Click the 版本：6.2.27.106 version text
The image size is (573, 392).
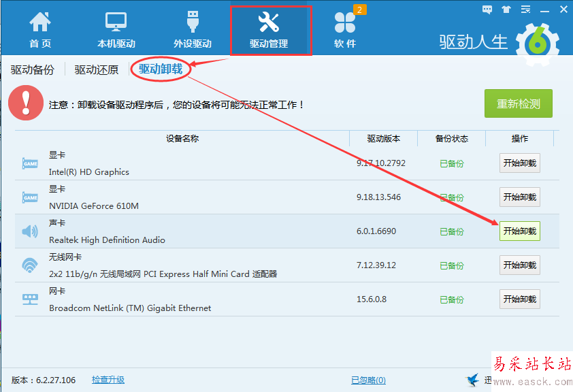pyautogui.click(x=44, y=380)
